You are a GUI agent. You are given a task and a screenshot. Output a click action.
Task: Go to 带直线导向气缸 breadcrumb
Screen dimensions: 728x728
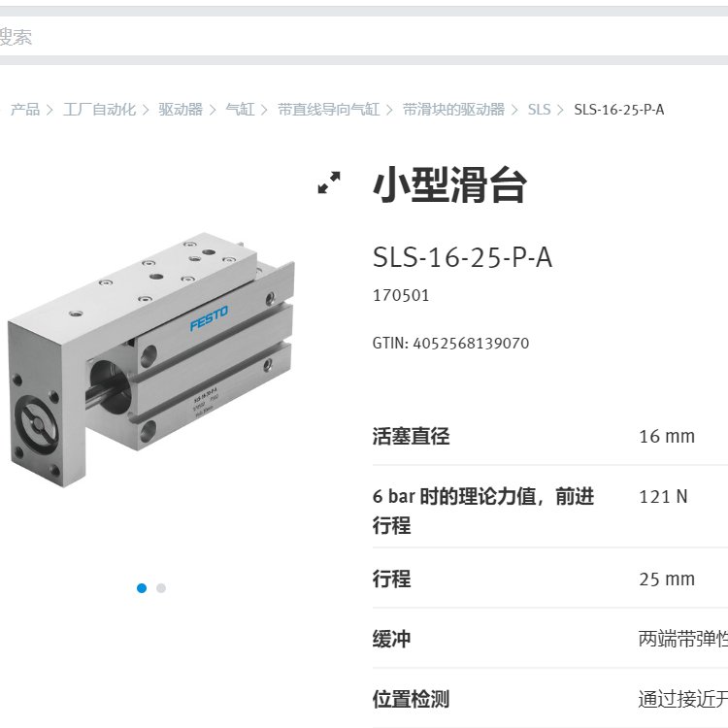pyautogui.click(x=329, y=110)
